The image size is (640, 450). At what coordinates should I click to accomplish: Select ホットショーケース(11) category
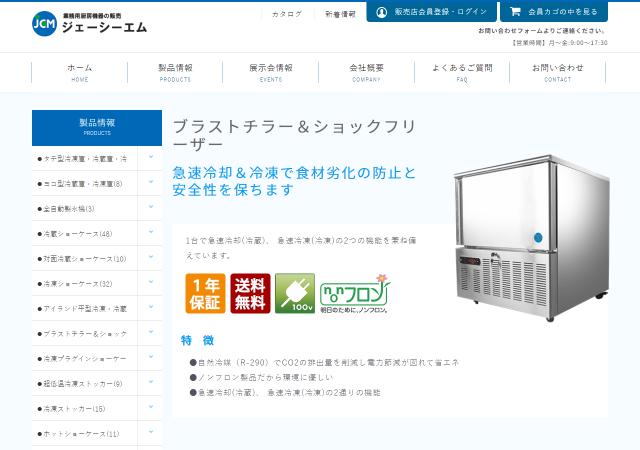point(84,434)
